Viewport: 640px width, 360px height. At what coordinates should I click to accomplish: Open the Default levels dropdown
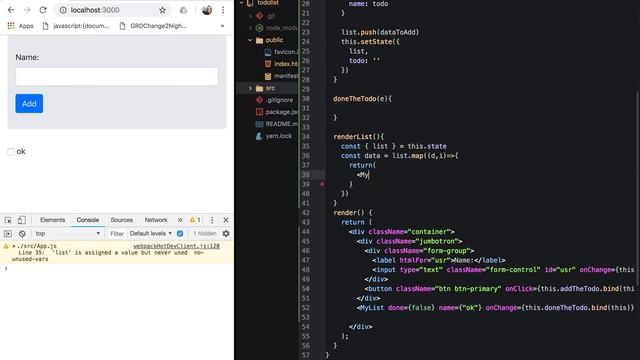(151, 233)
